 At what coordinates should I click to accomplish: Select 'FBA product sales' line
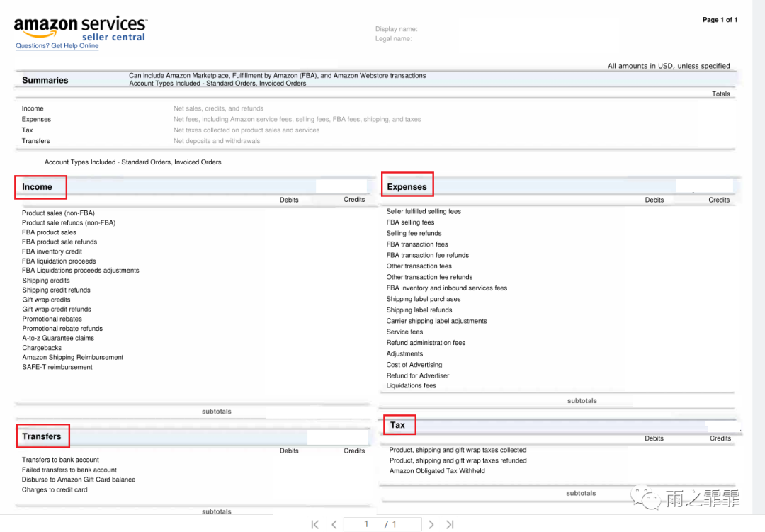(x=49, y=232)
